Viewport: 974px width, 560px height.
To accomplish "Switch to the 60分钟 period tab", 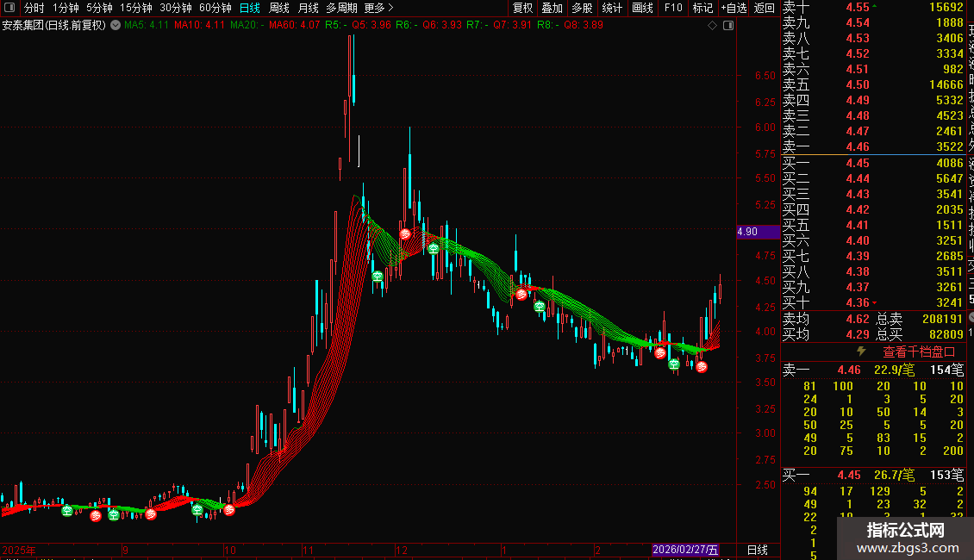I will tap(215, 8).
